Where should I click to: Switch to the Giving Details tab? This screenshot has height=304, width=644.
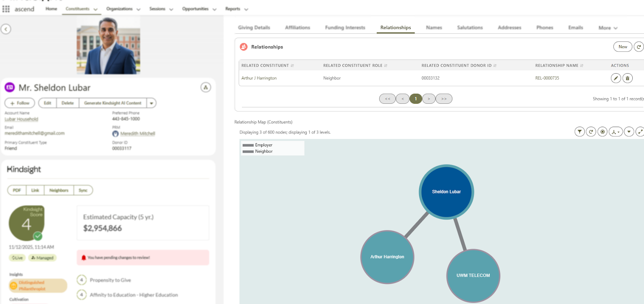click(254, 27)
